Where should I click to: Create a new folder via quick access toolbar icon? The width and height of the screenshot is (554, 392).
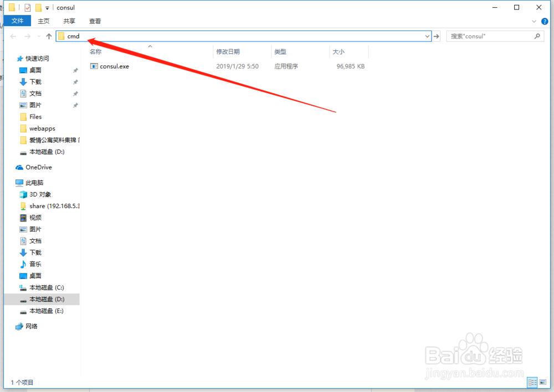37,7
